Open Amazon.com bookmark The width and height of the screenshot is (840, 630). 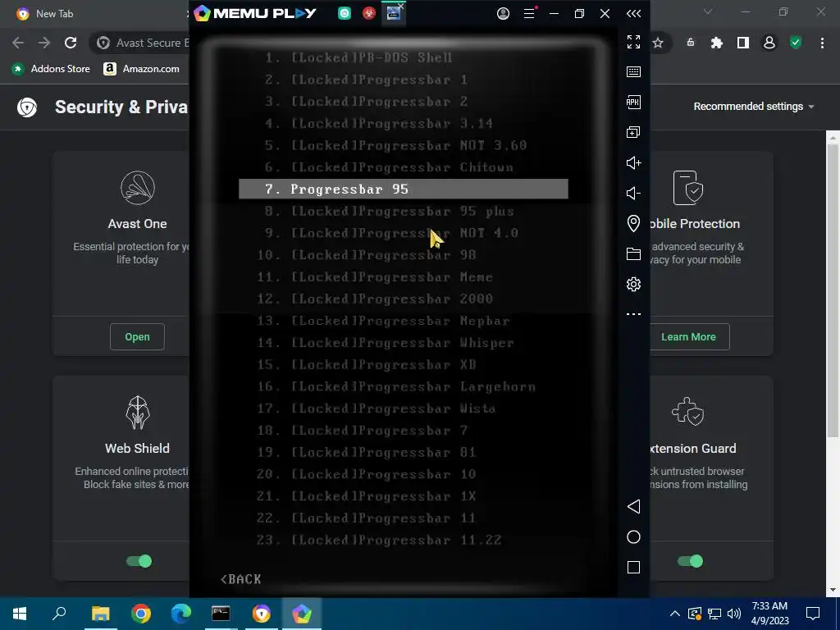(142, 69)
